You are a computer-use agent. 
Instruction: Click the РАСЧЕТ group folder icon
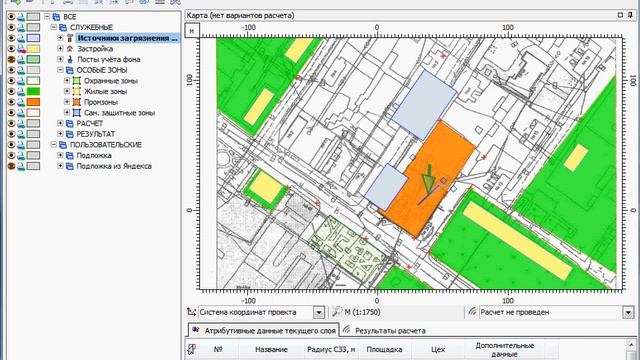tap(70, 123)
